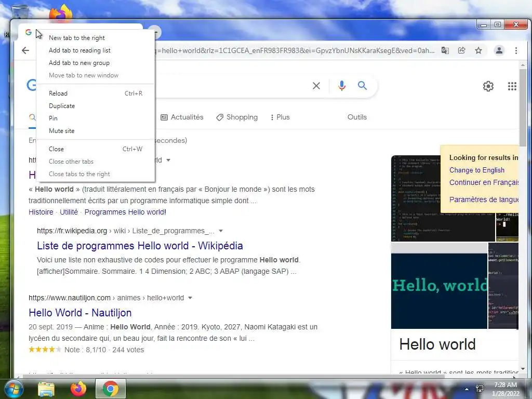Click Change to English
The image size is (532, 399).
tap(477, 170)
